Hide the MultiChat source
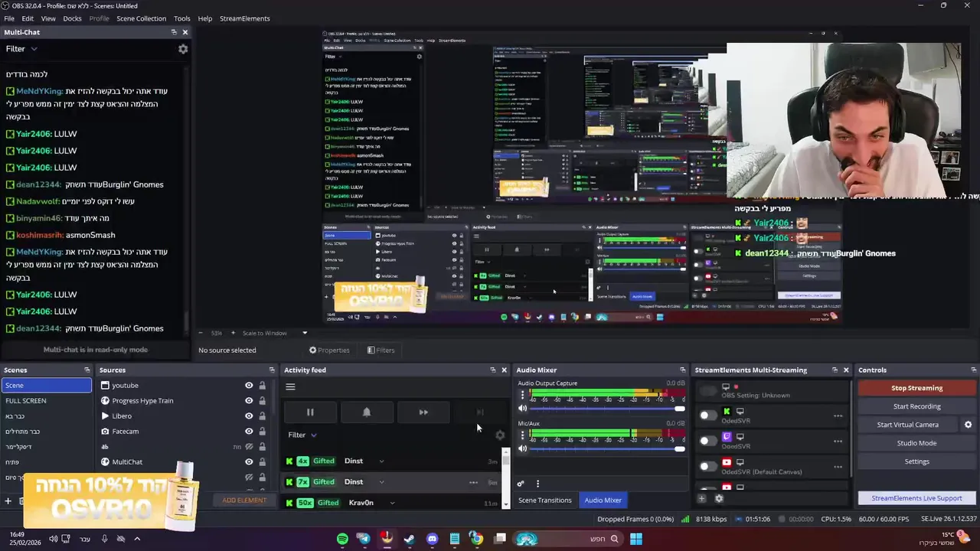Screen dimensions: 980x551 pyautogui.click(x=249, y=462)
